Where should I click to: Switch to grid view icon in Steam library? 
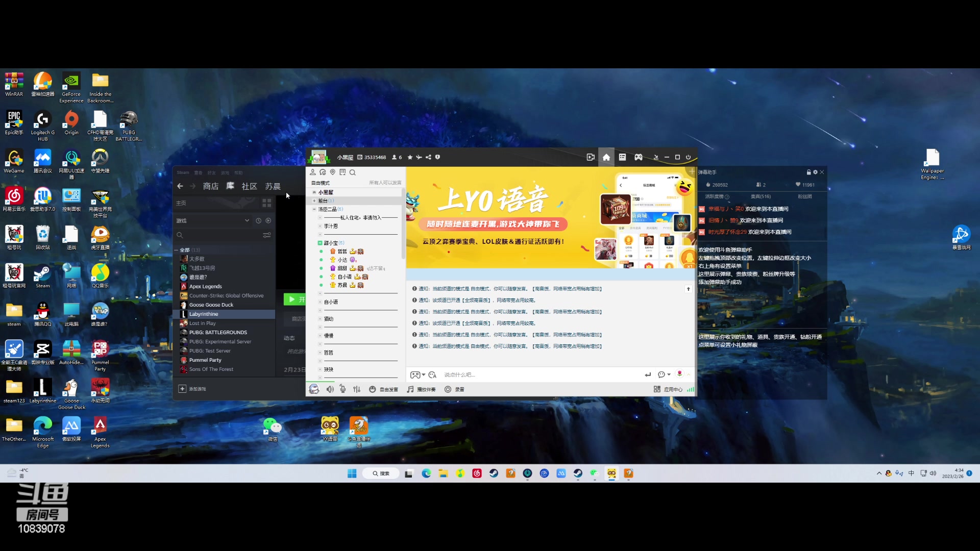click(x=267, y=203)
